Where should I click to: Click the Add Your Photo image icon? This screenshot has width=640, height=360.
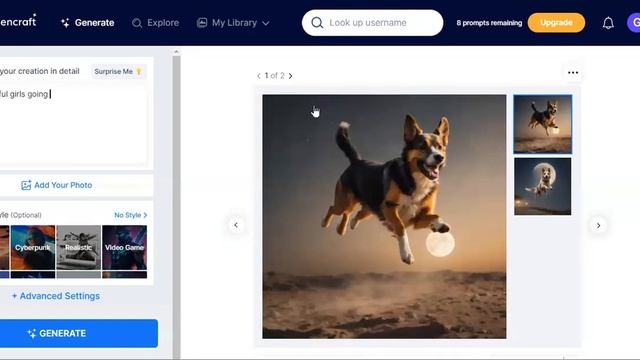coord(26,185)
